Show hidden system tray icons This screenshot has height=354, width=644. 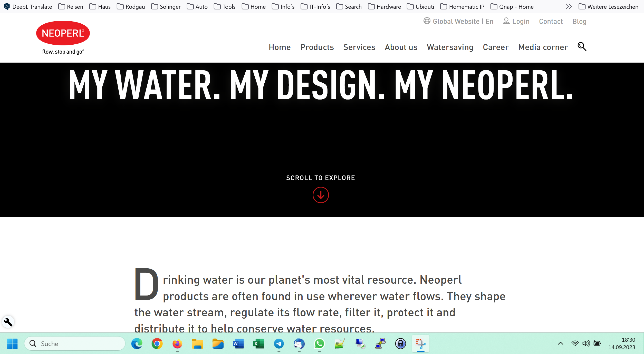[x=561, y=343]
